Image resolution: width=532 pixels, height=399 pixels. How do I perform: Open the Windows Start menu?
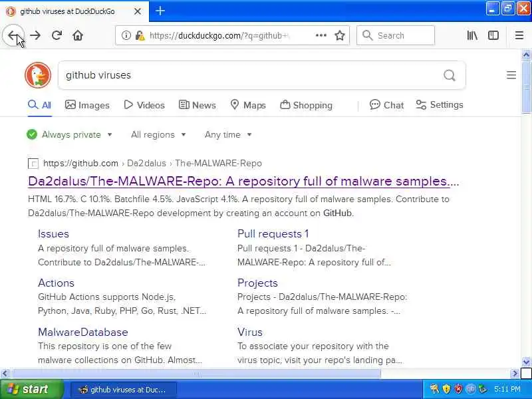click(32, 389)
